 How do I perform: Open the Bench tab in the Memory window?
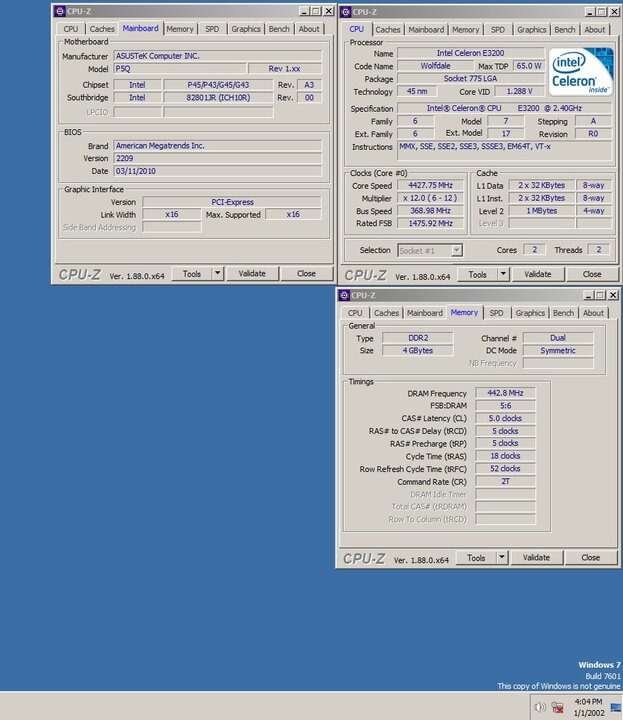point(563,313)
